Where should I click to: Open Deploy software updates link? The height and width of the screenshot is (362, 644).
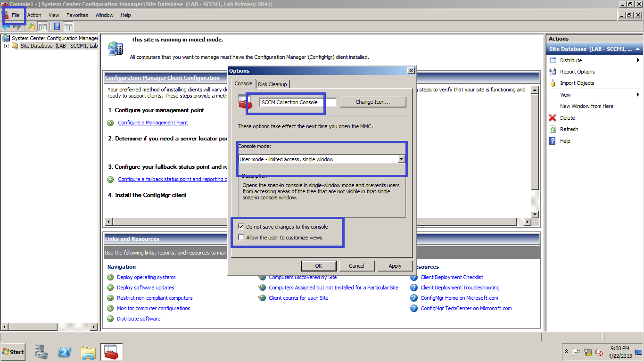point(145,288)
